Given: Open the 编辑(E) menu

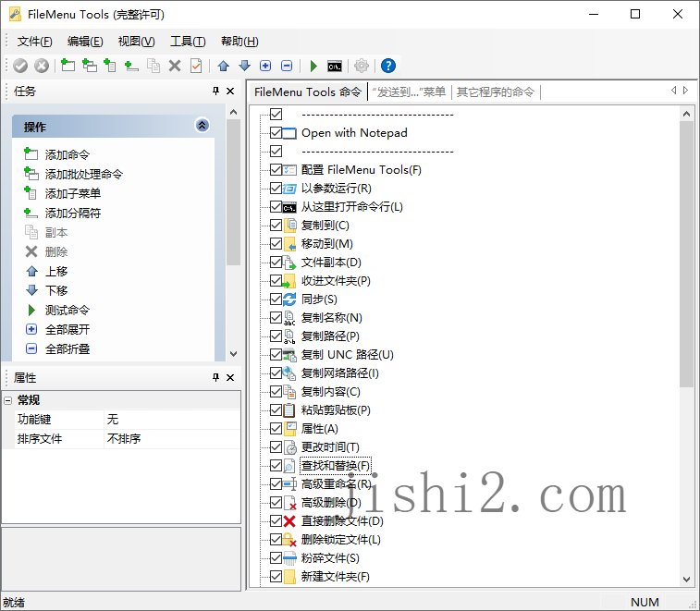Looking at the screenshot, I should click(x=85, y=42).
